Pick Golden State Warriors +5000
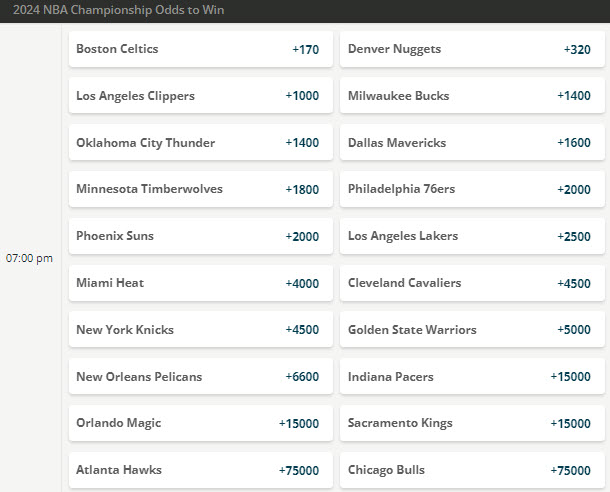Screen dimensions: 610x492 [x=472, y=329]
